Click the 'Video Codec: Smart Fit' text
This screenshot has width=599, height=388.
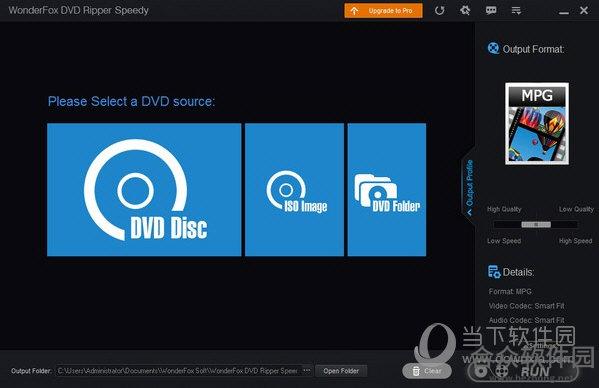point(526,306)
